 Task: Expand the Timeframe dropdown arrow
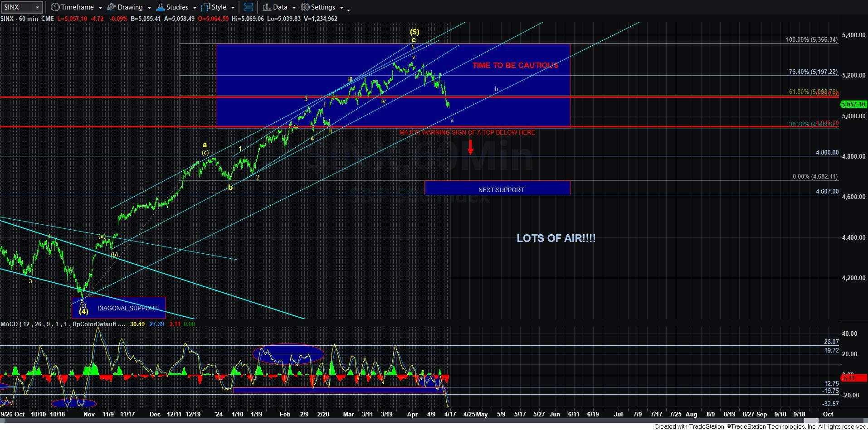click(100, 8)
